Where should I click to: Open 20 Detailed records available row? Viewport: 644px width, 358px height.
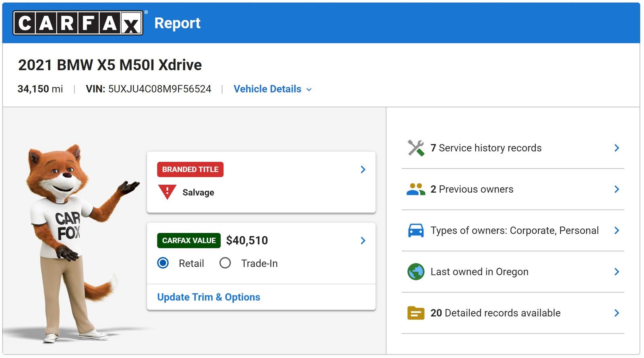[495, 313]
